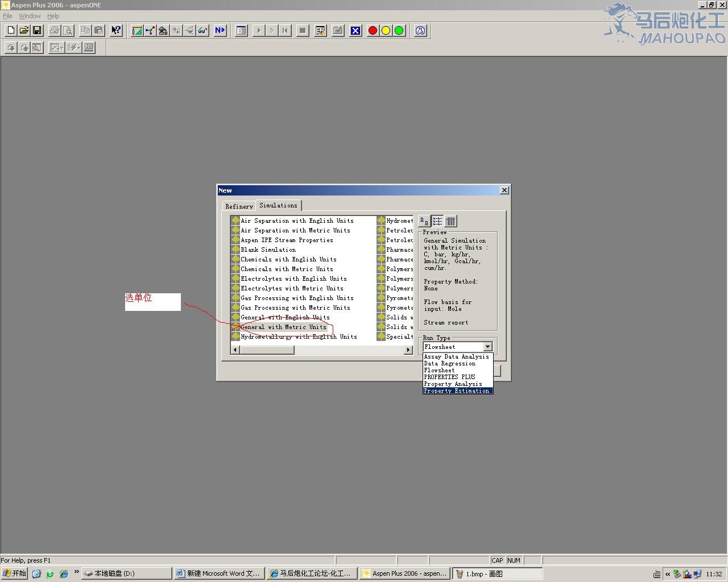The height and width of the screenshot is (582, 728).
Task: Open 1.bmp Paint taskbar item
Action: click(x=498, y=573)
